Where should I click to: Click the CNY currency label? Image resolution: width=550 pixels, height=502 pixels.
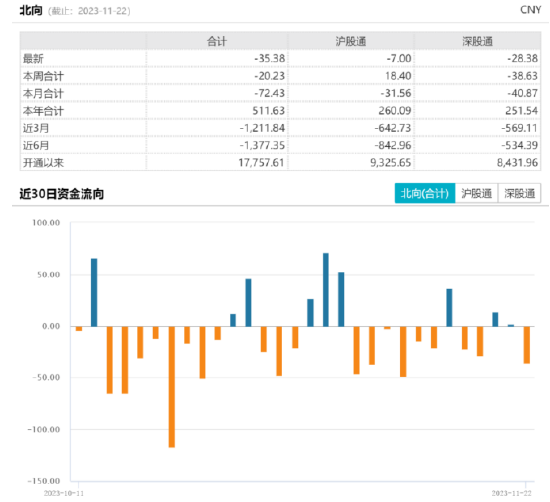pos(530,10)
